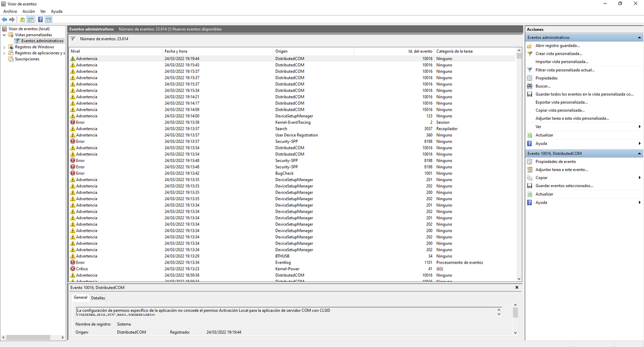Click the red Error icon on the BugCheck row
The height and width of the screenshot is (347, 644).
coord(73,173)
